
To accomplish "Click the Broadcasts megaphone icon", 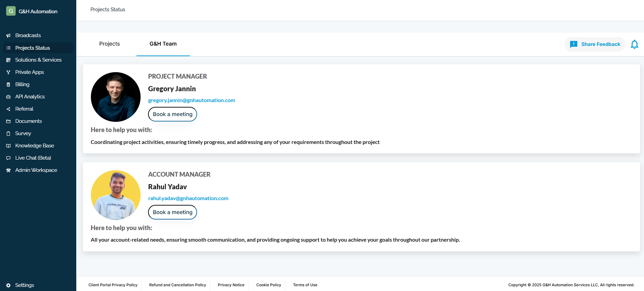I will (9, 36).
